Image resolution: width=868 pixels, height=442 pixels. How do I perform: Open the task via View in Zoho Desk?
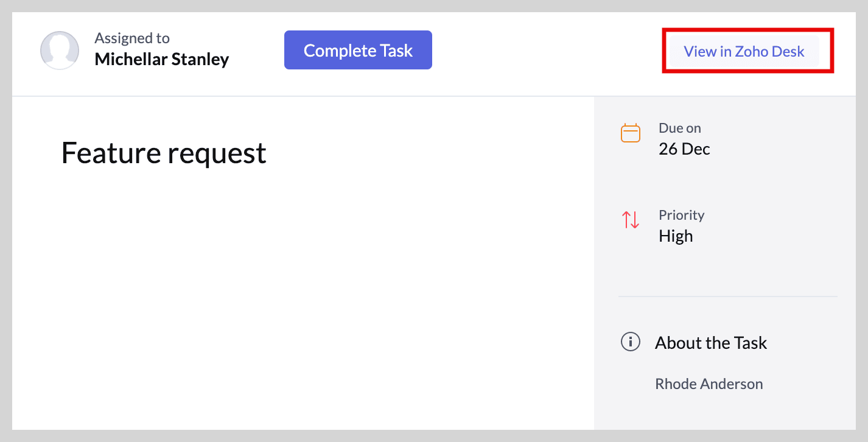744,51
